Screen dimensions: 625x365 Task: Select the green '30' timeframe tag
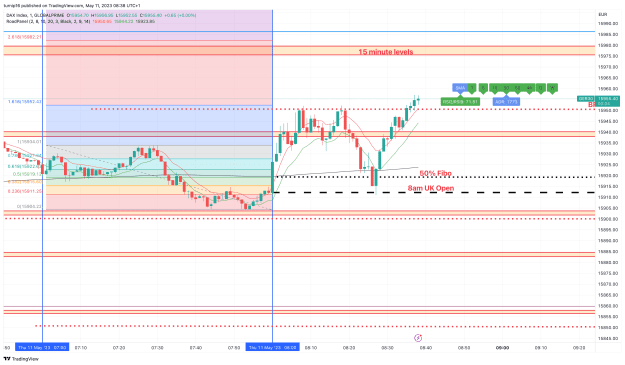click(506, 88)
